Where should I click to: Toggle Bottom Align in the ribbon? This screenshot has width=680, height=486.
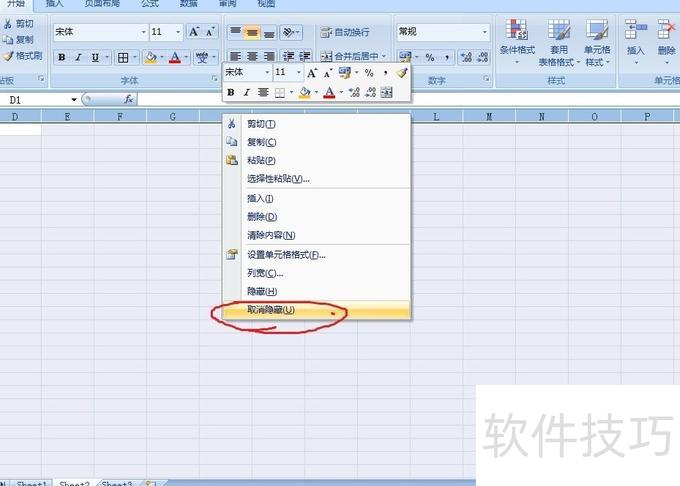[x=269, y=32]
